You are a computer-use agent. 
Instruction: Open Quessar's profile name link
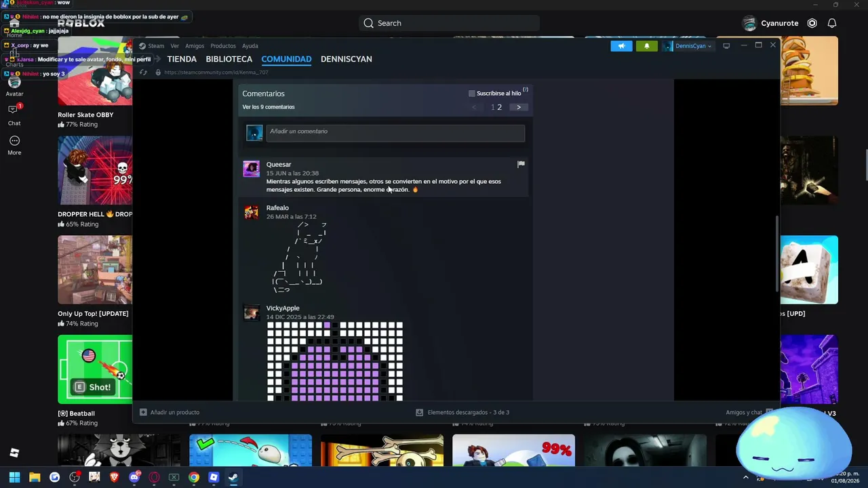coord(279,165)
